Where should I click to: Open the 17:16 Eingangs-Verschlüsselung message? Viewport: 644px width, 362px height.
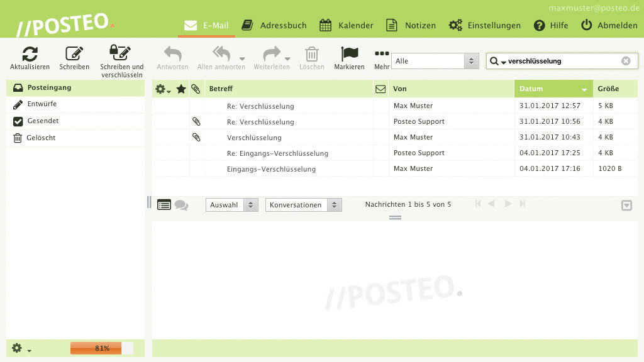click(x=395, y=168)
